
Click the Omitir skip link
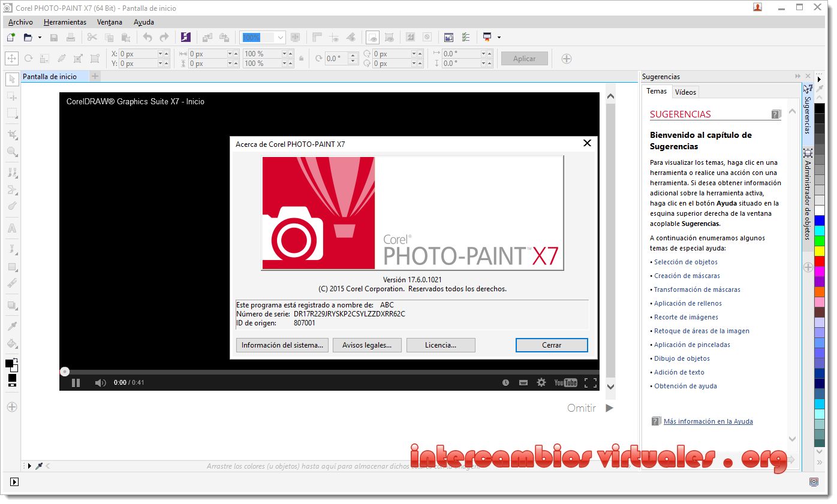click(582, 408)
